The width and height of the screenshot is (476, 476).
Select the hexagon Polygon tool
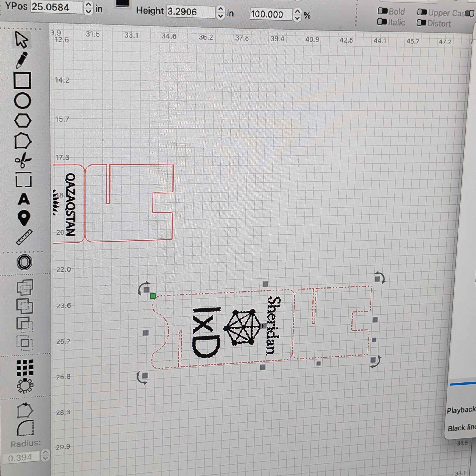click(23, 121)
